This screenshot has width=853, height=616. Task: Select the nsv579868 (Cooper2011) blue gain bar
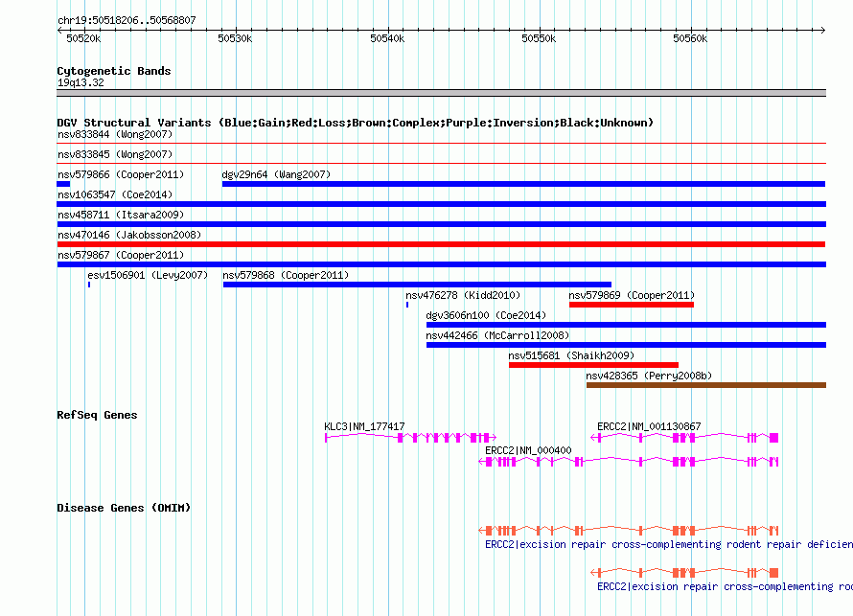pos(417,285)
